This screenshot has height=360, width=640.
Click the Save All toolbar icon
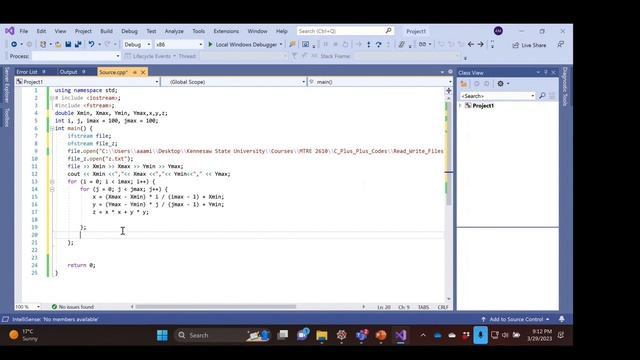pos(78,44)
